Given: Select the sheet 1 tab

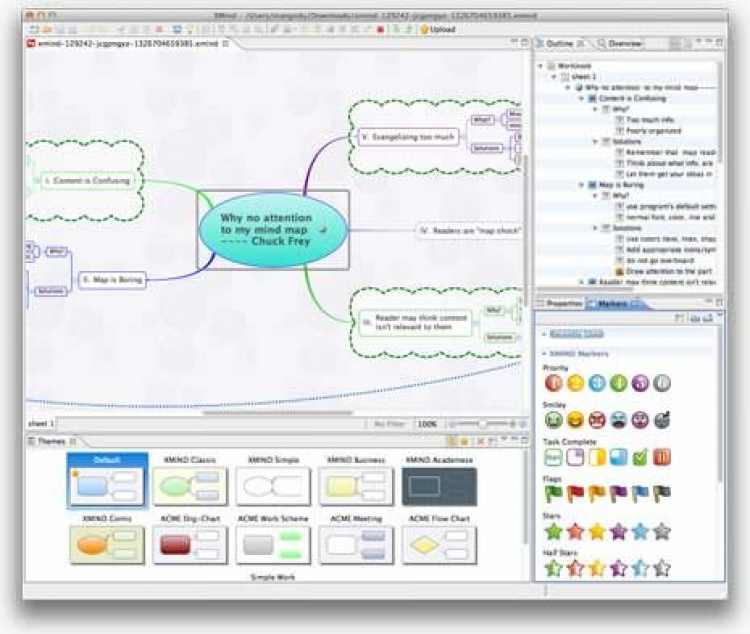Looking at the screenshot, I should (41, 423).
